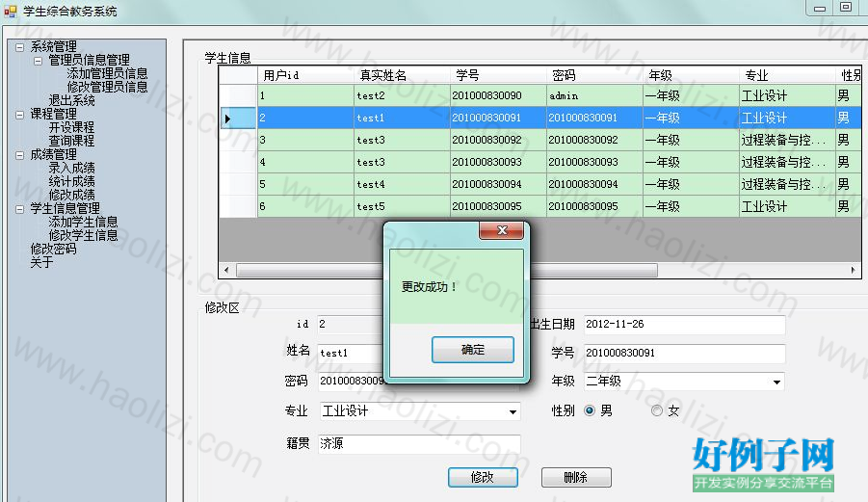The image size is (868, 502).
Task: Open 修改密码 tree item
Action: point(54,249)
